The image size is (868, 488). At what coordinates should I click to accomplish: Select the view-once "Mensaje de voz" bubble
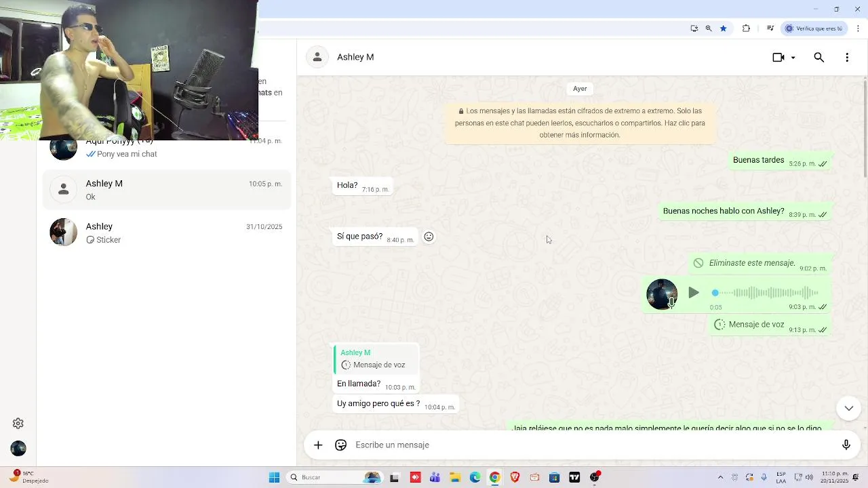click(x=770, y=325)
